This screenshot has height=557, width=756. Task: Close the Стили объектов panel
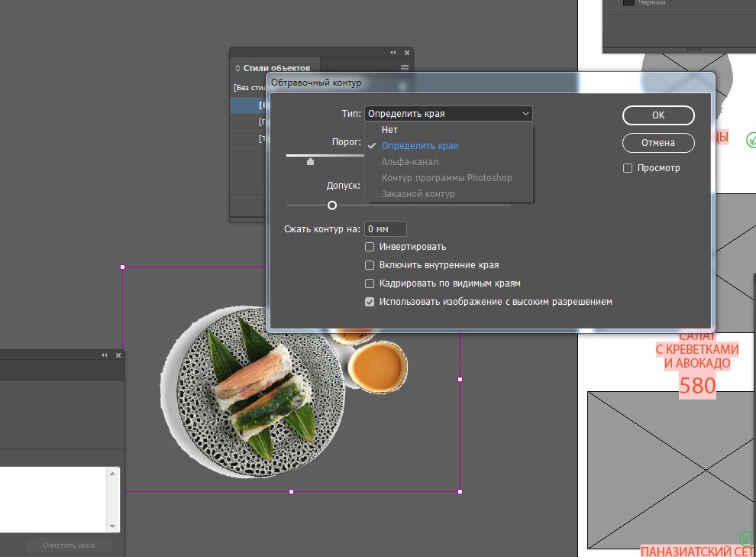(x=407, y=53)
